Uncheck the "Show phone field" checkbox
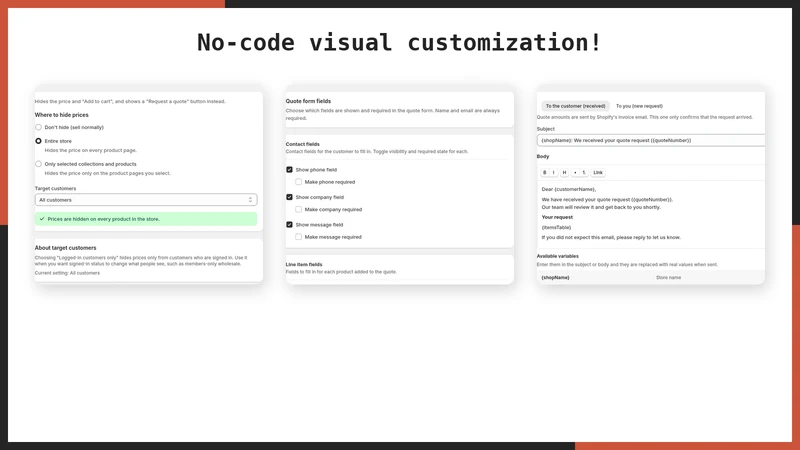This screenshot has width=800, height=450. (289, 169)
